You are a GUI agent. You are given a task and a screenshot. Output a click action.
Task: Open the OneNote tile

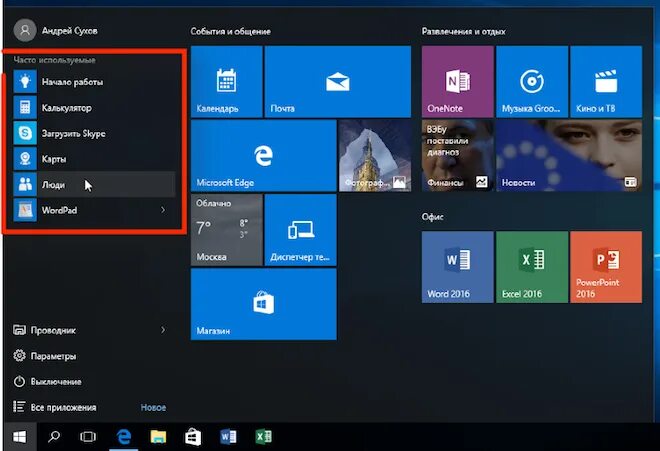pos(458,82)
